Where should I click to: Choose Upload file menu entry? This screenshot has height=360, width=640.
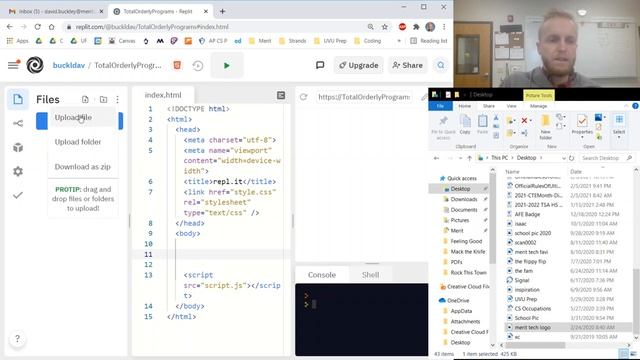click(x=83, y=118)
